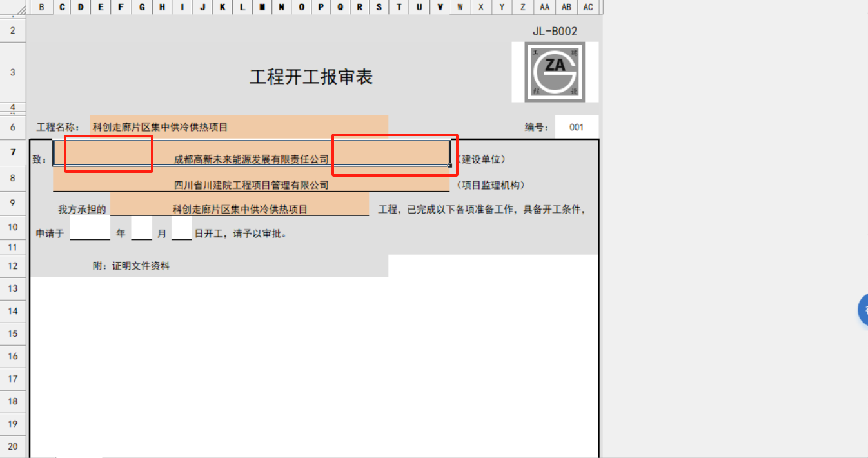
Task: Select the ZA company logo image
Action: [555, 72]
